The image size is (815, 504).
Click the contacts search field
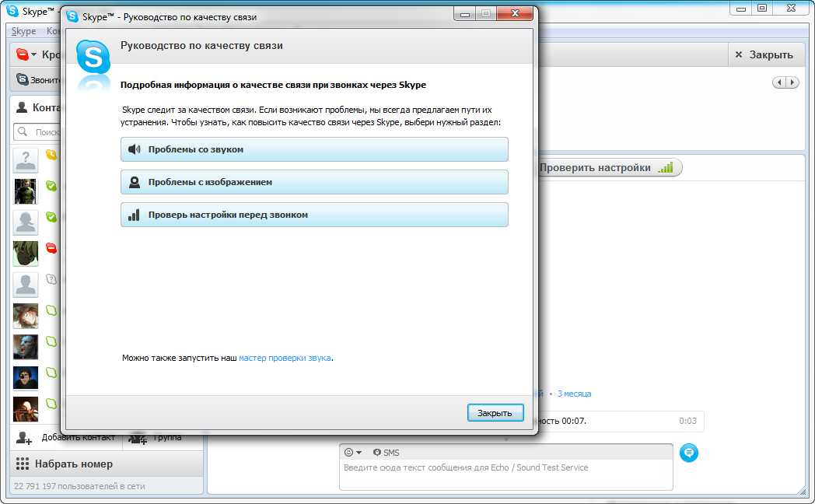(x=35, y=131)
